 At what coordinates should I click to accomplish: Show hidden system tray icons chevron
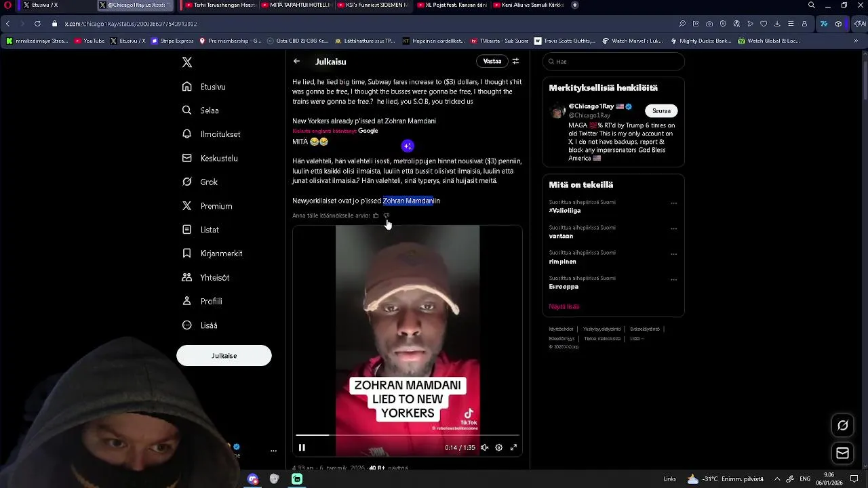coord(777,479)
